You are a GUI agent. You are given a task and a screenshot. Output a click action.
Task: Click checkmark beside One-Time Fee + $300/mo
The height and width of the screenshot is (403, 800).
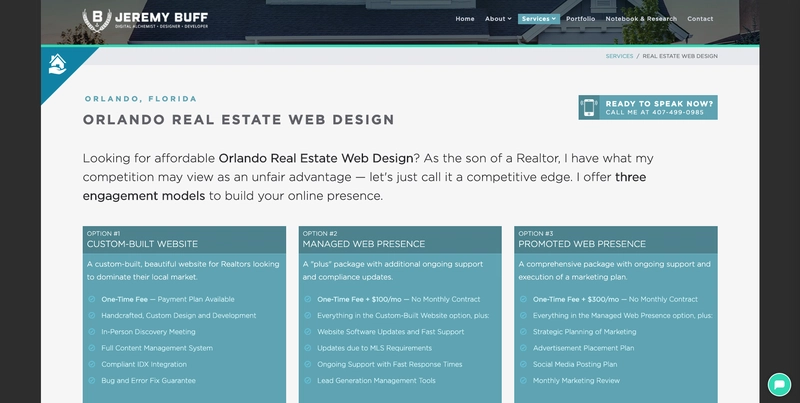pos(523,299)
